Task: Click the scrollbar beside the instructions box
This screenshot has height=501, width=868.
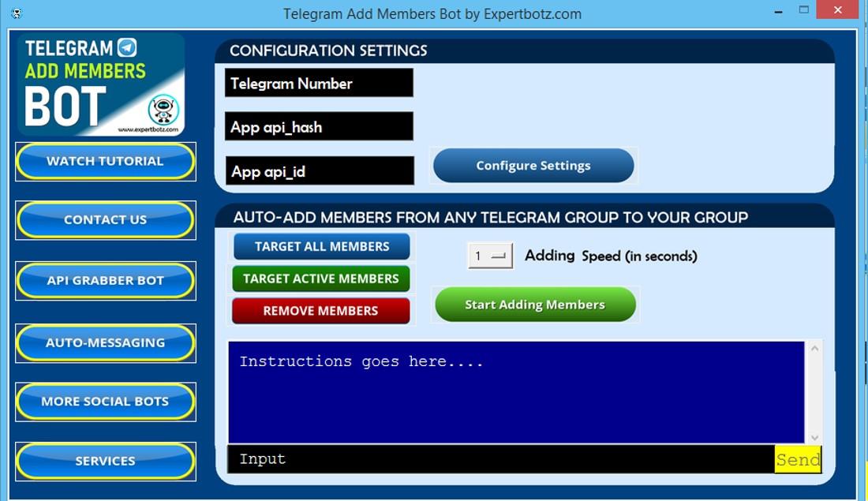Action: tap(813, 391)
